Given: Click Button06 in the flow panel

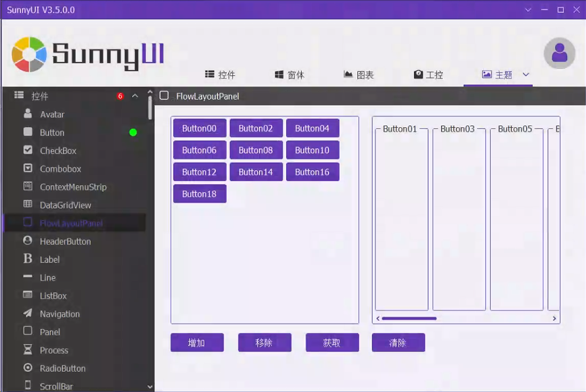Looking at the screenshot, I should tap(200, 150).
